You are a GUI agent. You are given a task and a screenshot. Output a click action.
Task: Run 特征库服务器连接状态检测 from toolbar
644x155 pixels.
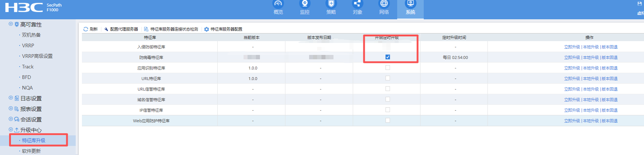(x=174, y=29)
